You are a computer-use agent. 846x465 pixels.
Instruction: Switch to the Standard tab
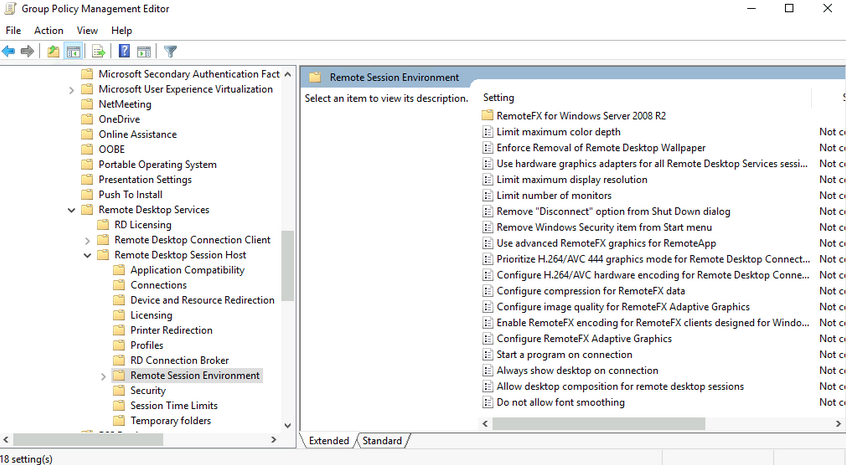[x=382, y=441]
